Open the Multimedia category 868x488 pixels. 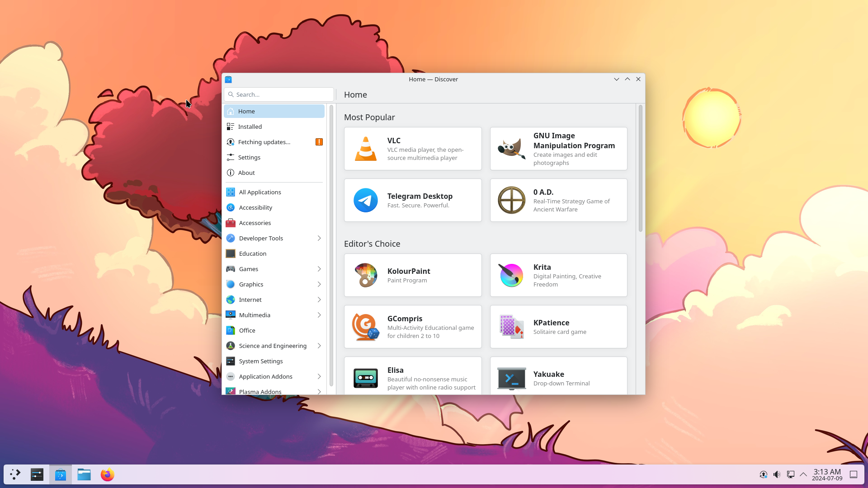255,314
